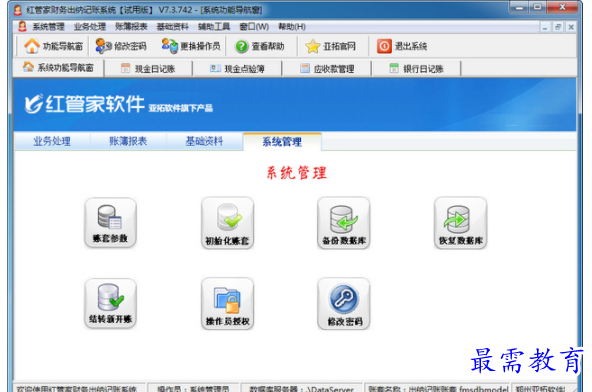Screen dimensions: 592x392
Task: Select the 业务处理 navigation tab
Action: click(x=52, y=141)
